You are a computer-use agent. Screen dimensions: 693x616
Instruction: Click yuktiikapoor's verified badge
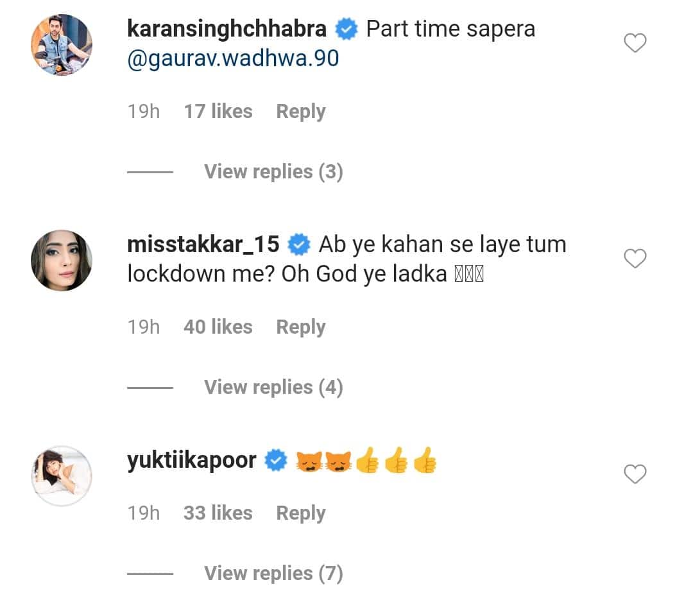point(276,459)
